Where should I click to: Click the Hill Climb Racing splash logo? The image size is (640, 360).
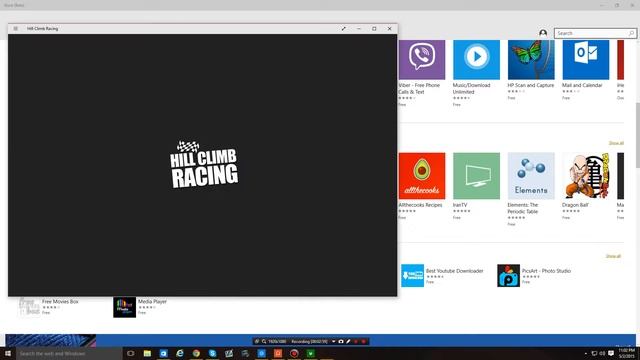pos(204,164)
